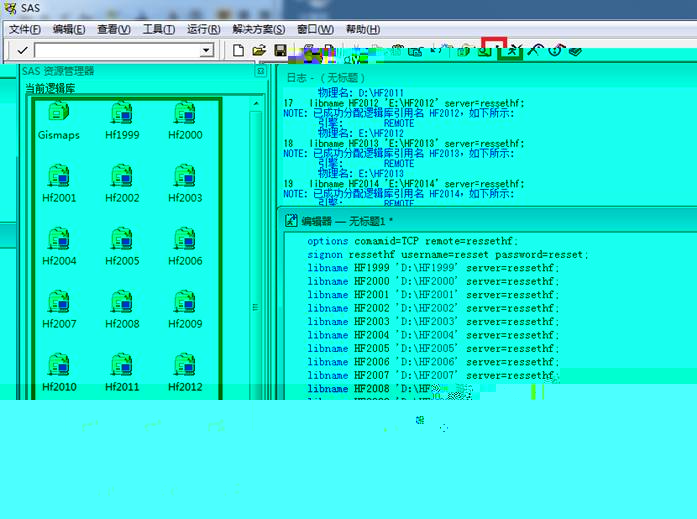
Task: Open the 窗口(W) menu
Action: point(315,29)
